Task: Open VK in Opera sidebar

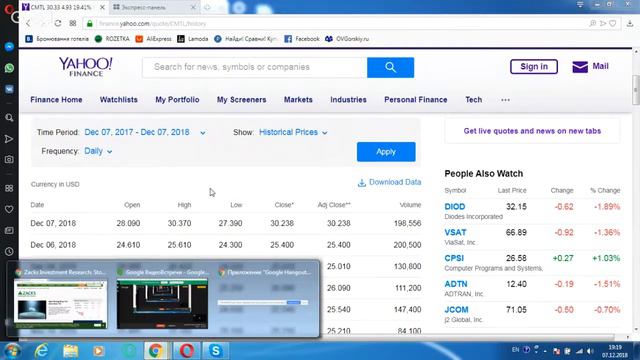Action: pyautogui.click(x=9, y=89)
